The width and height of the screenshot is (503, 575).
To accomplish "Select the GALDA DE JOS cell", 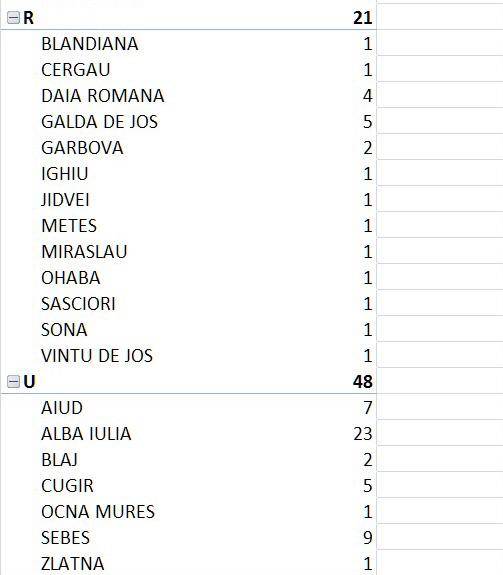I will (x=99, y=122).
